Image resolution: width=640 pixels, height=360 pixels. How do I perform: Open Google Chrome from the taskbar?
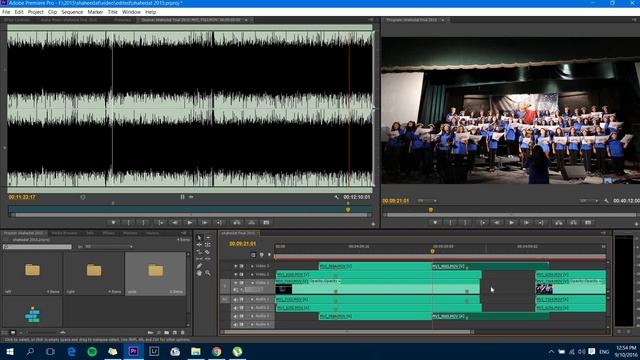(x=216, y=351)
